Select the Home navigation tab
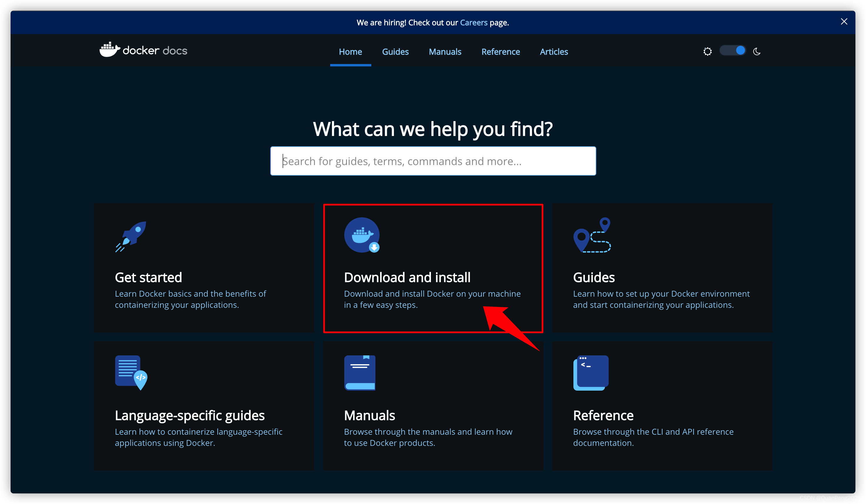 (x=350, y=52)
